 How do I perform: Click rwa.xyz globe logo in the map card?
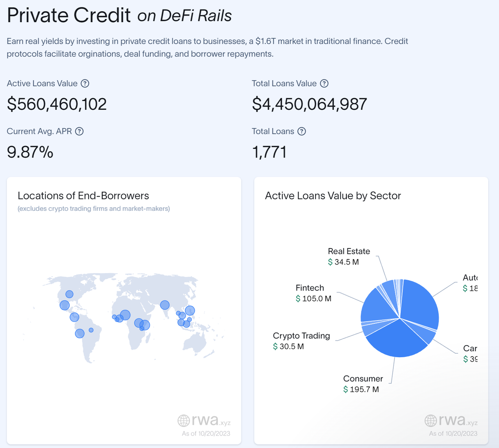(184, 421)
